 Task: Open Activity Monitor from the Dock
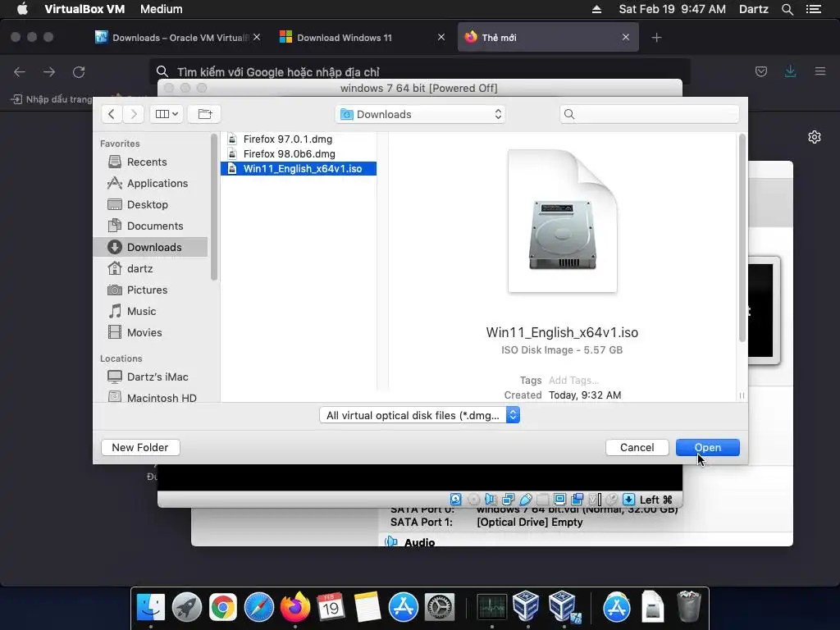(492, 607)
